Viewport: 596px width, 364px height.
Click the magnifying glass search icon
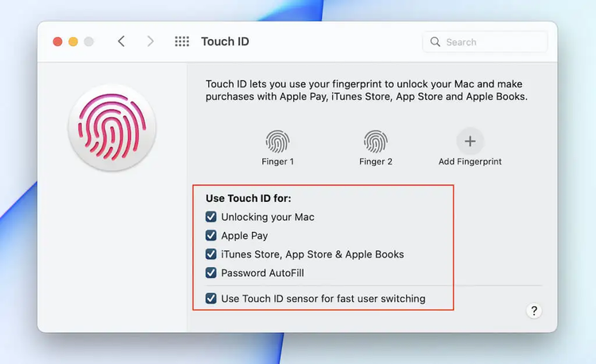435,42
